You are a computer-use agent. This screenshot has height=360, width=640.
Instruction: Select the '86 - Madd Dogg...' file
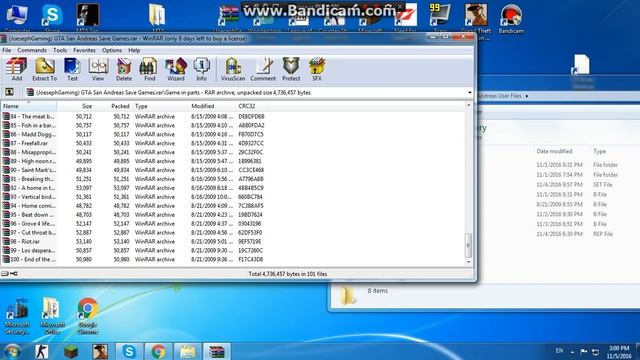coord(29,135)
